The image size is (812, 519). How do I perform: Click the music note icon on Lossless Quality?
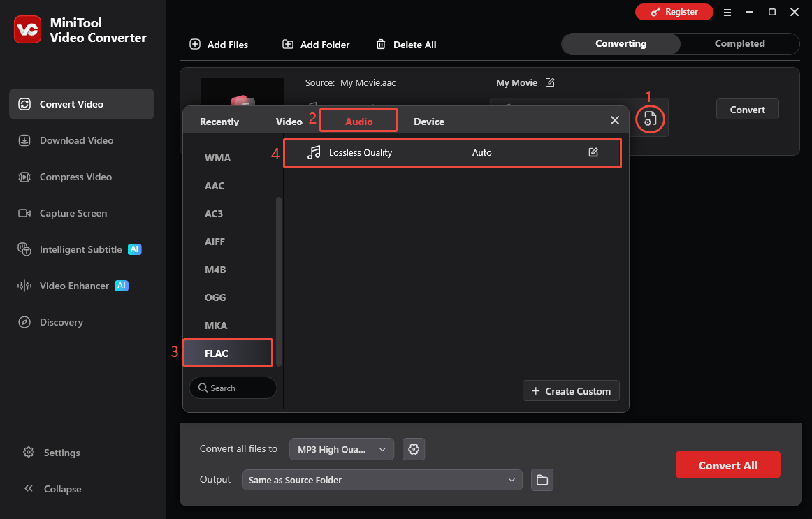point(314,152)
